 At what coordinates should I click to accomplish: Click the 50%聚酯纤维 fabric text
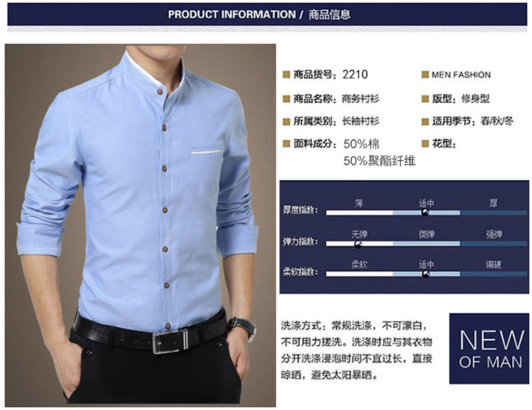tap(379, 161)
